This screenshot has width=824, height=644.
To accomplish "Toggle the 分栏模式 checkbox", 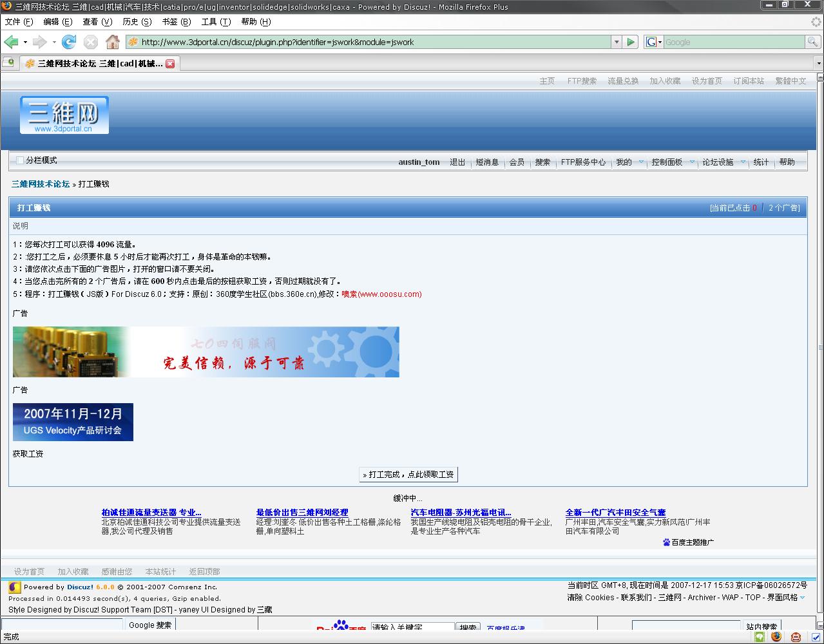I will click(19, 160).
